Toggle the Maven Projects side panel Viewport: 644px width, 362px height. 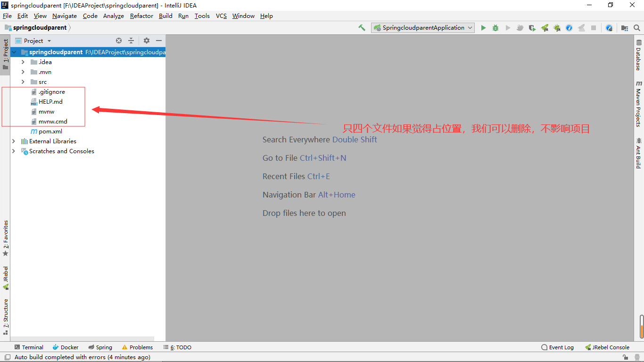coord(638,104)
